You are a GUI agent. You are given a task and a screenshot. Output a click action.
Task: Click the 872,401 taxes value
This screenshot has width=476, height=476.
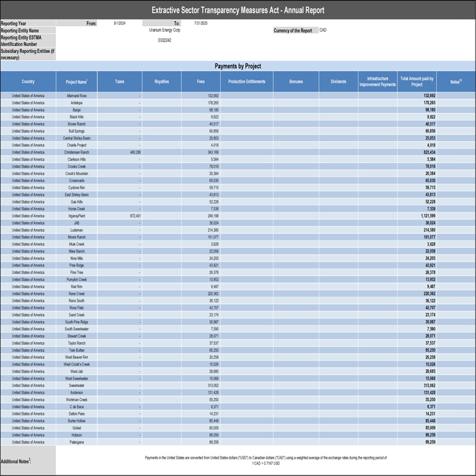click(131, 216)
